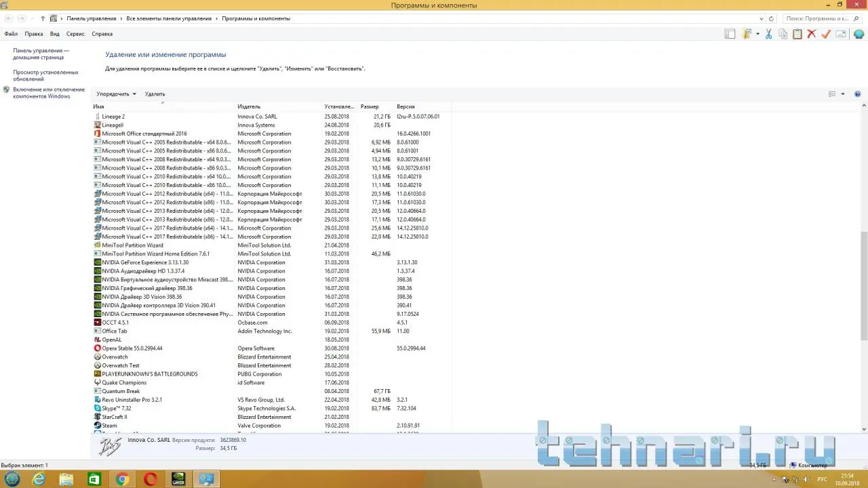Click the volume speaker tray icon
The width and height of the screenshot is (868, 488).
[x=807, y=479]
